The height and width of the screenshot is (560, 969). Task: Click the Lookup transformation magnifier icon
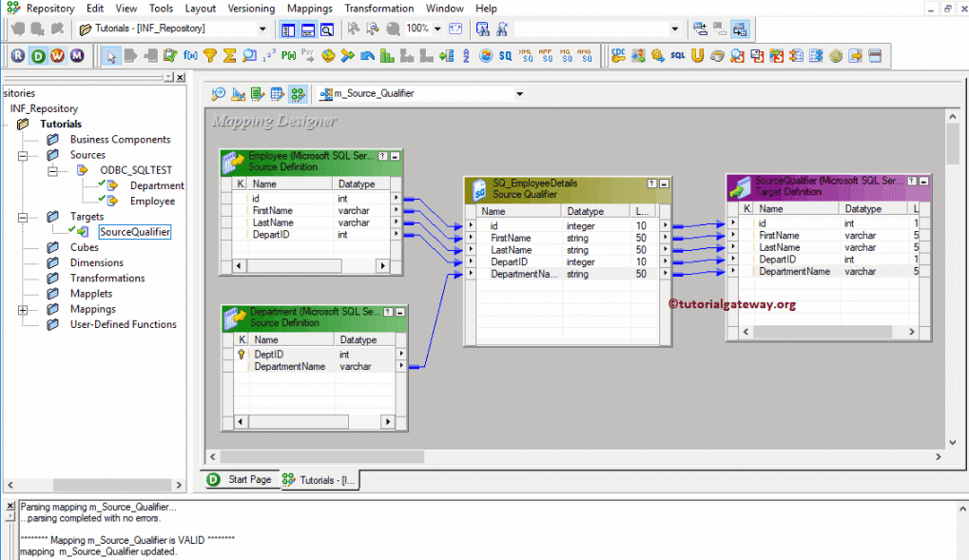pos(249,56)
